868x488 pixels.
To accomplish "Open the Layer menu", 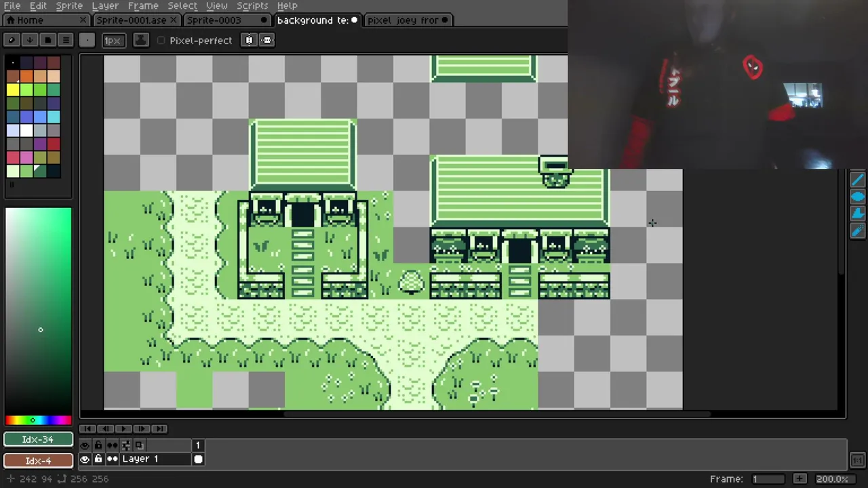I will (x=105, y=5).
